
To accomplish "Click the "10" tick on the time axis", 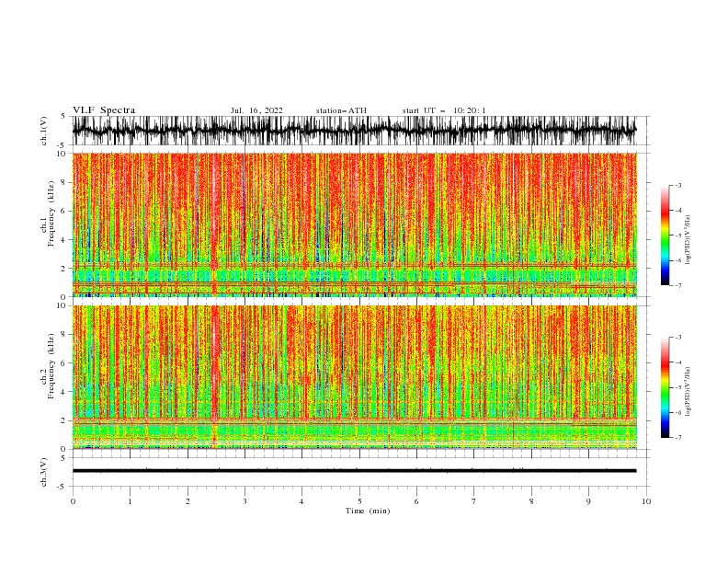I will 646,501.
